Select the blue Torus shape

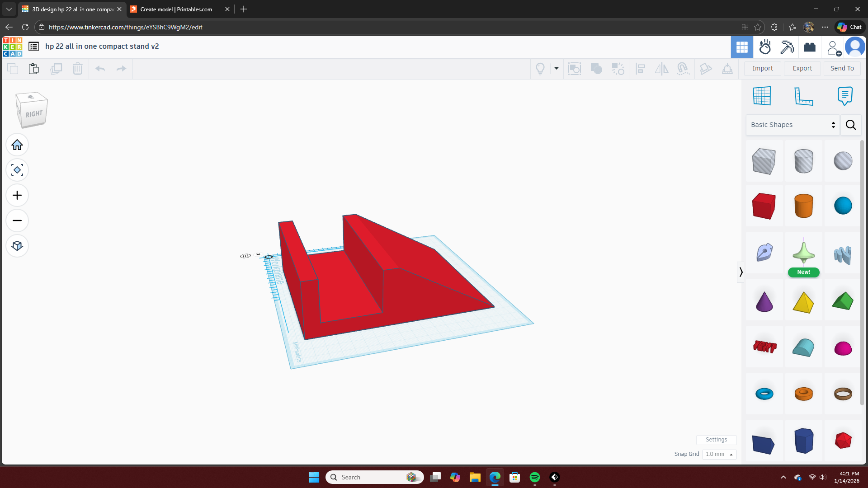(x=764, y=394)
